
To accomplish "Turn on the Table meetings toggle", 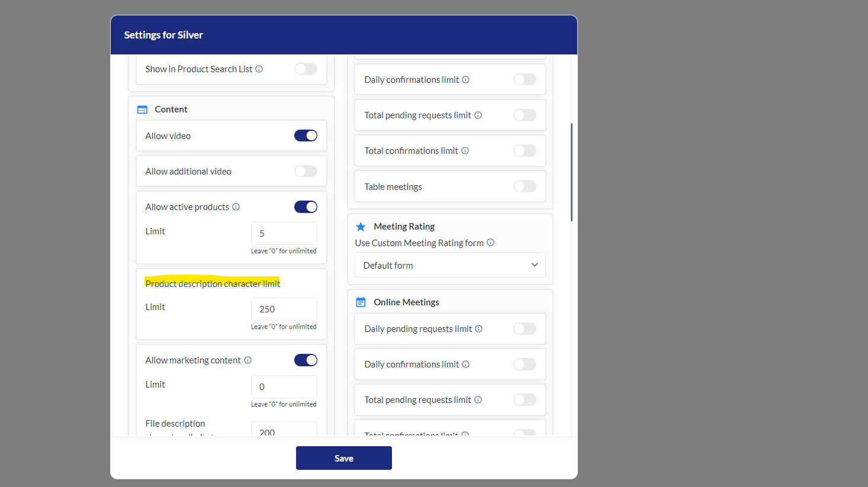I will tap(525, 186).
